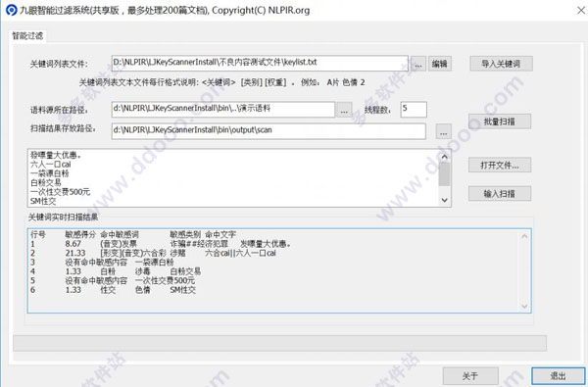This screenshot has width=588, height=387.
Task: Browse for scan result path with ... button
Action: 443,131
